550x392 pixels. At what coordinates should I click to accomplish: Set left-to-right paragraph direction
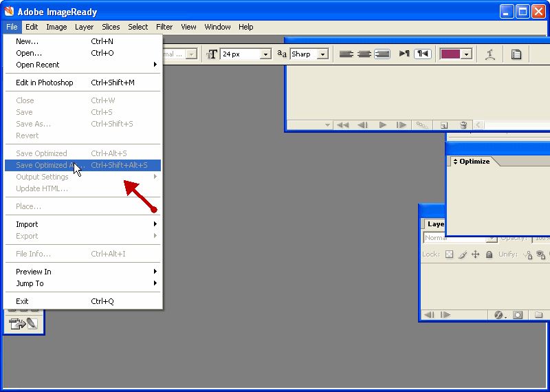point(404,54)
